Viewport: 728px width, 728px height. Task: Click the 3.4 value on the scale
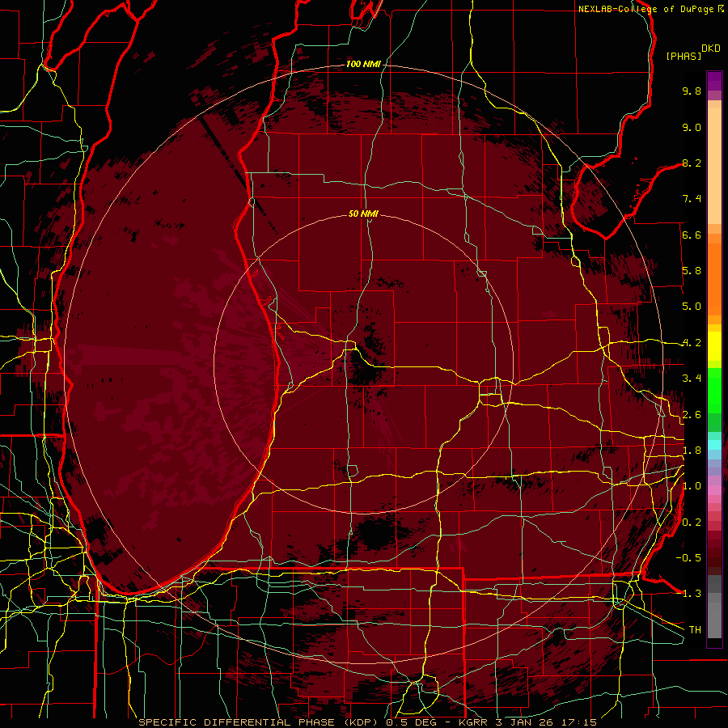[692, 379]
